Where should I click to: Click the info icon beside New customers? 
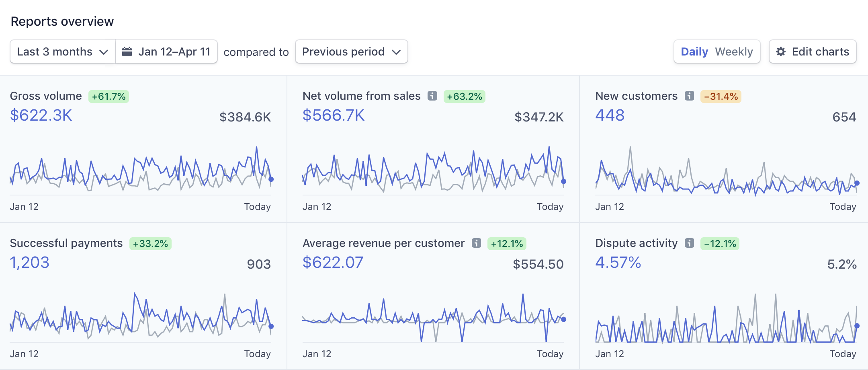(690, 96)
